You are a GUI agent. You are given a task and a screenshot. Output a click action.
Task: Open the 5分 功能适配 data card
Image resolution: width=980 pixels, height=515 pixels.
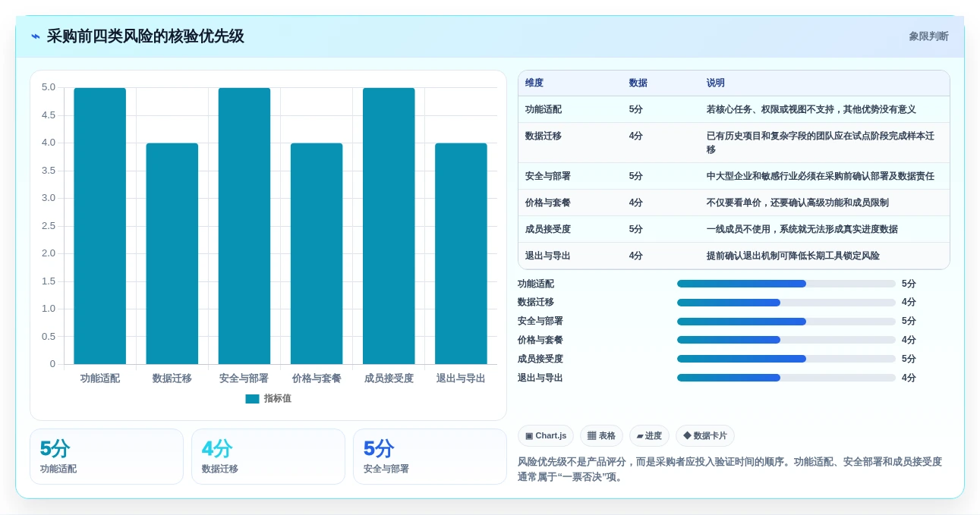(x=106, y=457)
